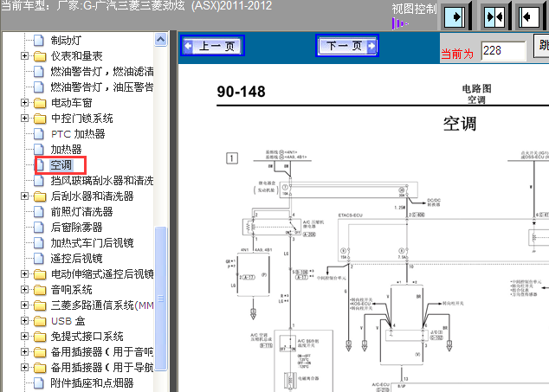Open the 附件插座和点烟器 document
The height and width of the screenshot is (392, 549).
(x=92, y=382)
